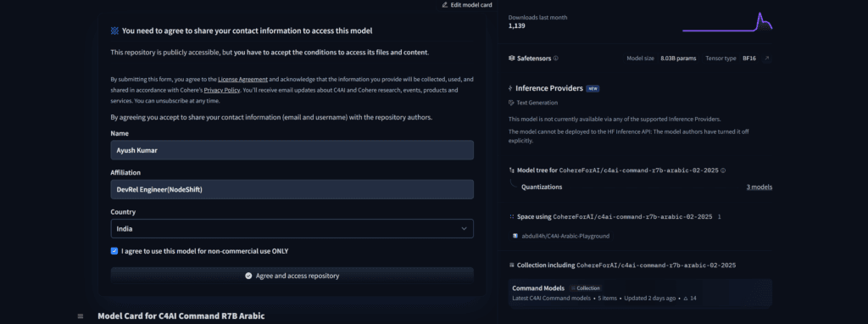Open the Text Generation task link
Screen dimensions: 868x324
coord(532,103)
